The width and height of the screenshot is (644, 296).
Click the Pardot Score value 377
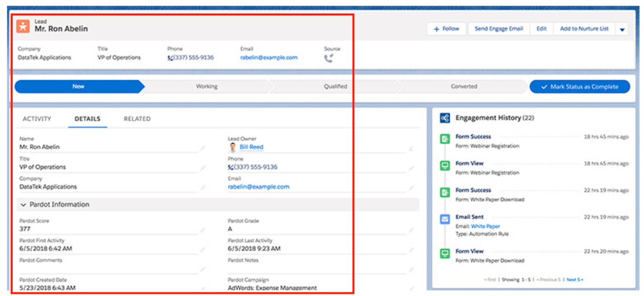point(25,229)
